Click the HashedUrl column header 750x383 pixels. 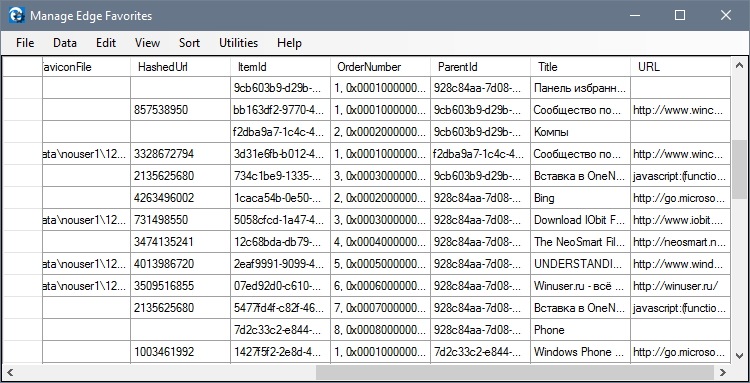coord(180,67)
